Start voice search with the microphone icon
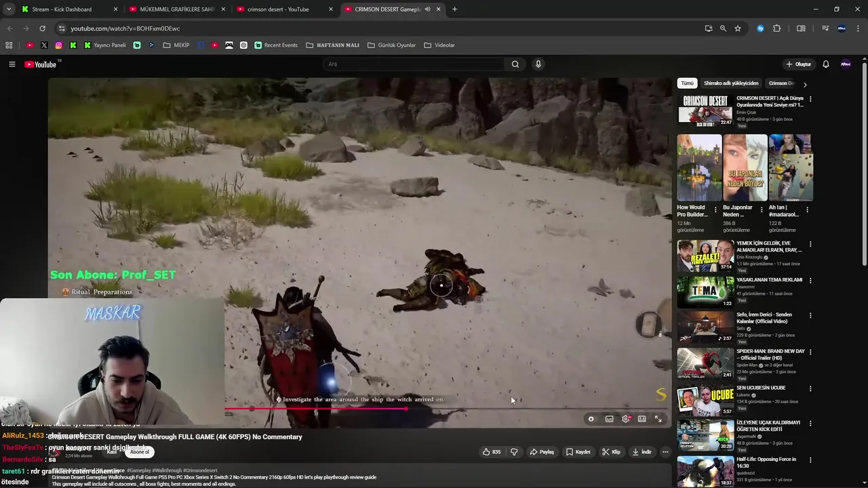The height and width of the screenshot is (488, 868). click(x=538, y=64)
